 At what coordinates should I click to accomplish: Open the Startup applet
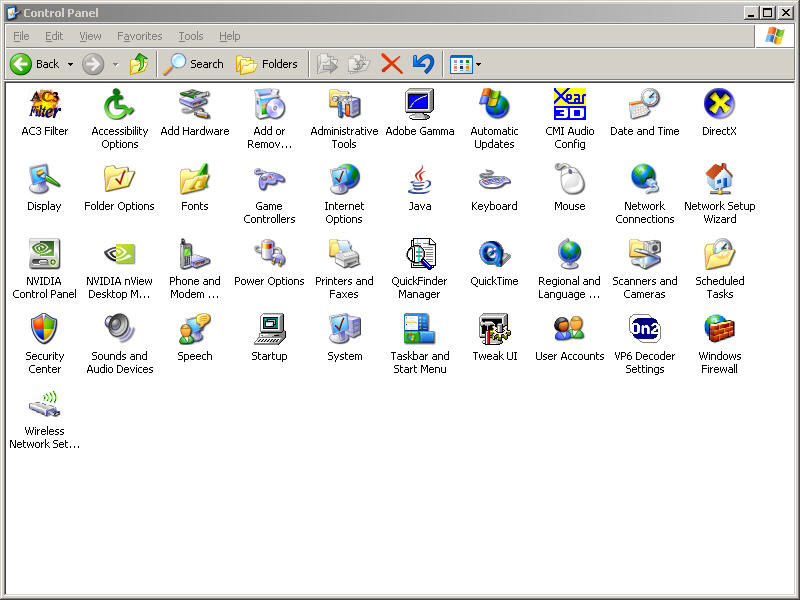(x=269, y=337)
